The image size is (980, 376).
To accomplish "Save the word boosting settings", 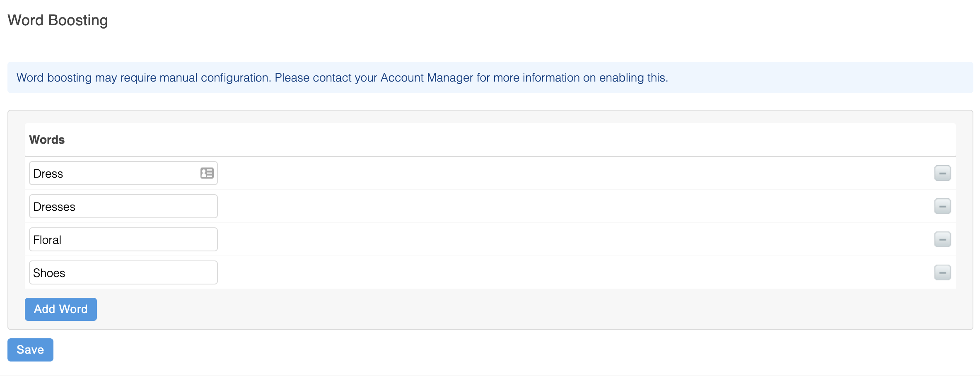I will point(30,350).
